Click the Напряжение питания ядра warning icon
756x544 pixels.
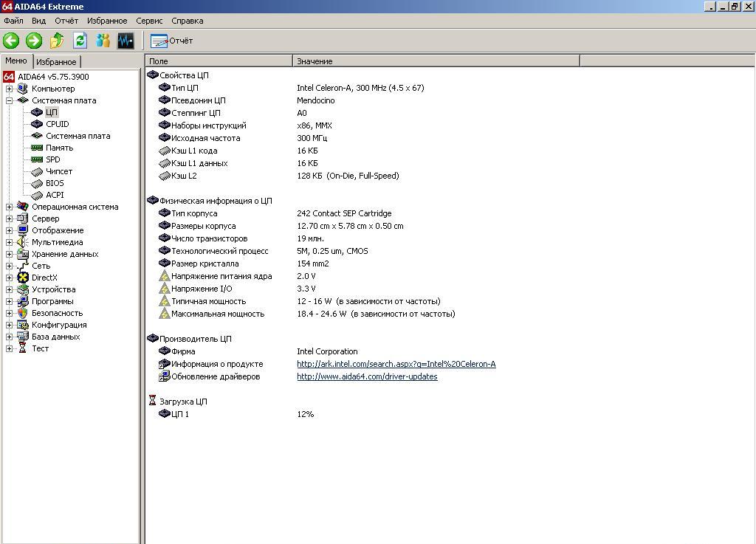[165, 277]
